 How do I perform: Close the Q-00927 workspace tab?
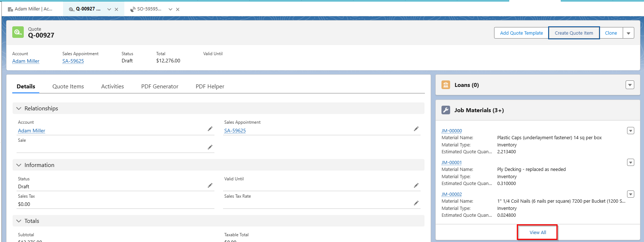coord(116,9)
